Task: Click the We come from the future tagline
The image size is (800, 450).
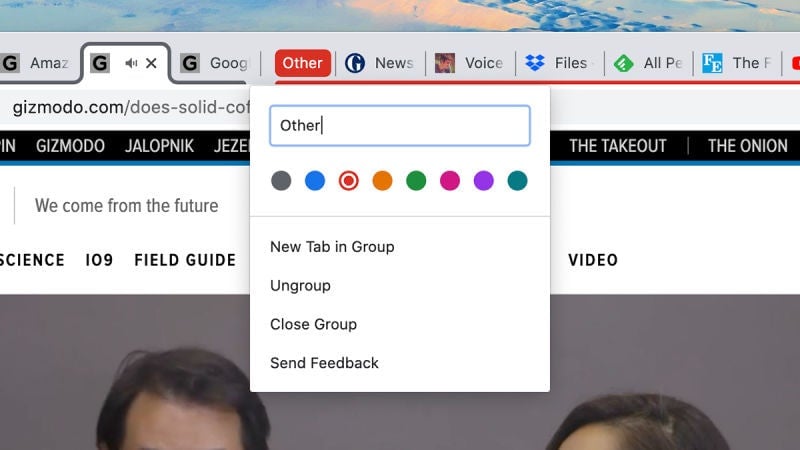Action: click(127, 206)
